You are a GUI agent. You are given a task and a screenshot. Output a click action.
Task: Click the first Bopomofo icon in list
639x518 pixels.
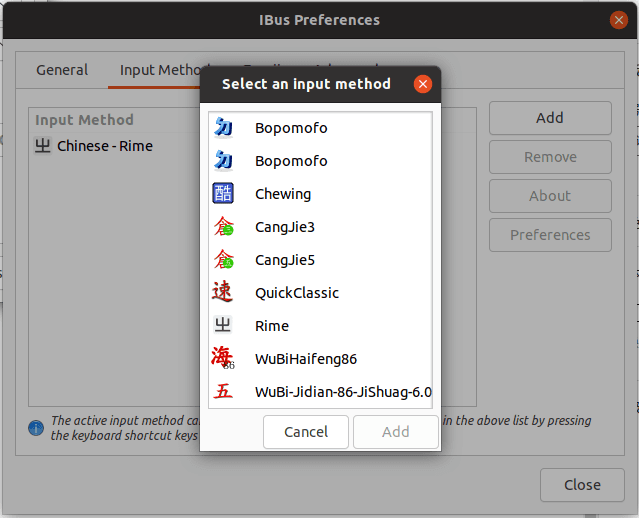pos(223,128)
